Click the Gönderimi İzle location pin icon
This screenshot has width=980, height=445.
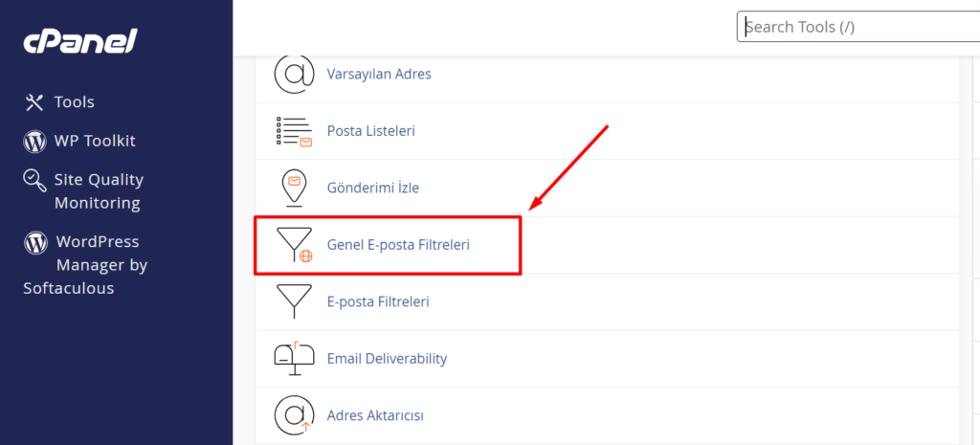(294, 189)
